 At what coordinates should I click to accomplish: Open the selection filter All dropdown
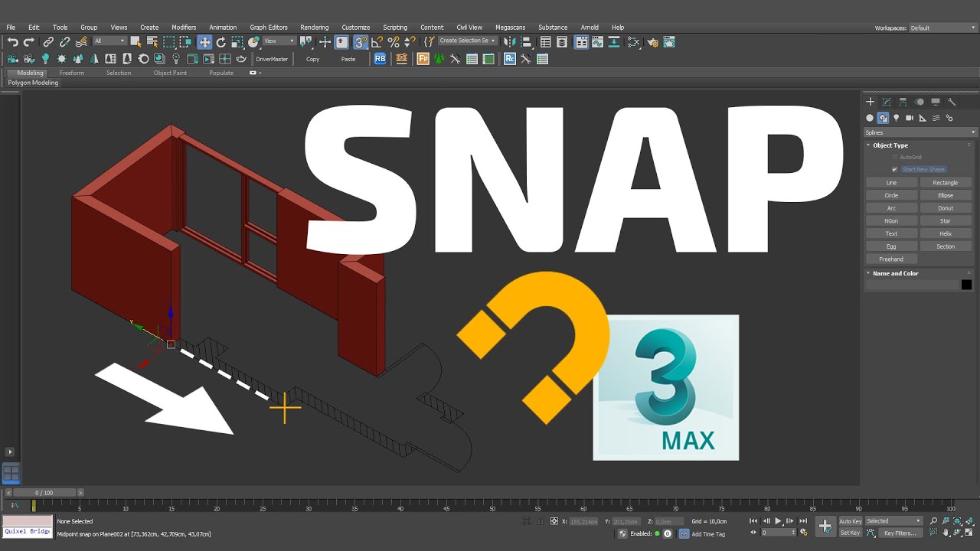tap(109, 41)
